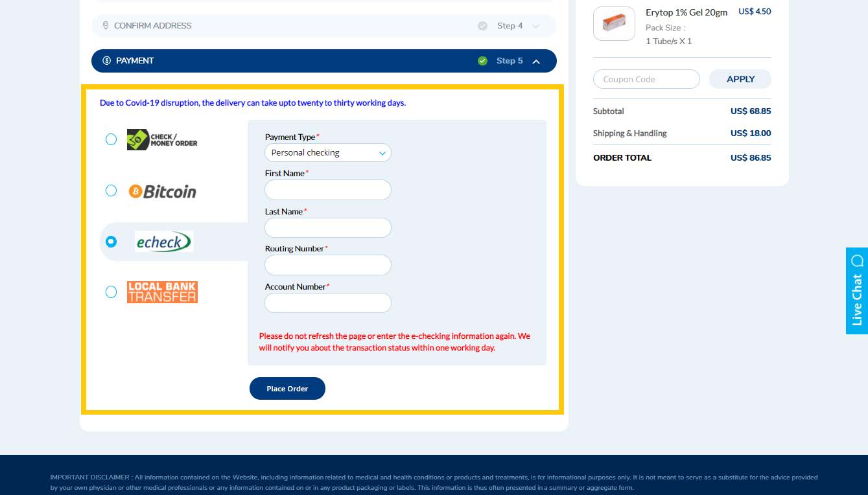The height and width of the screenshot is (495, 868).
Task: Click the Coupon Code input field
Action: (x=646, y=79)
